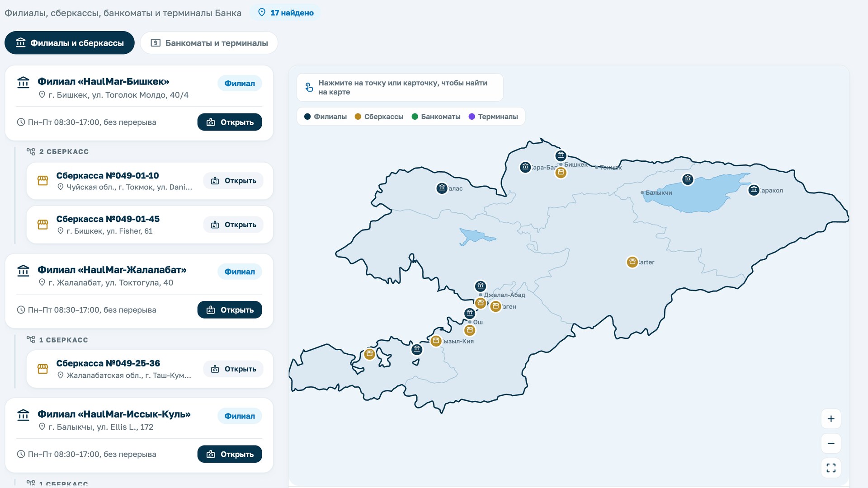Click the Филиал badge on HaulMar-Жалалабат card

240,272
